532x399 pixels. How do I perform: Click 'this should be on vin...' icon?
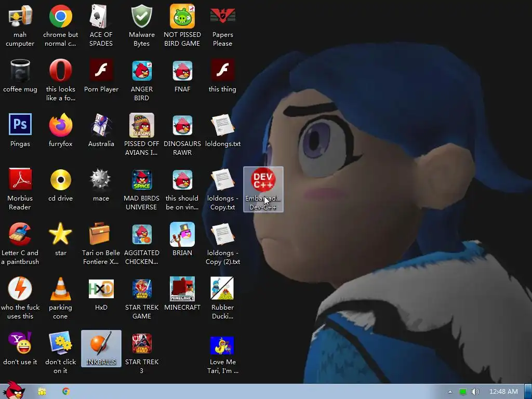(x=182, y=189)
